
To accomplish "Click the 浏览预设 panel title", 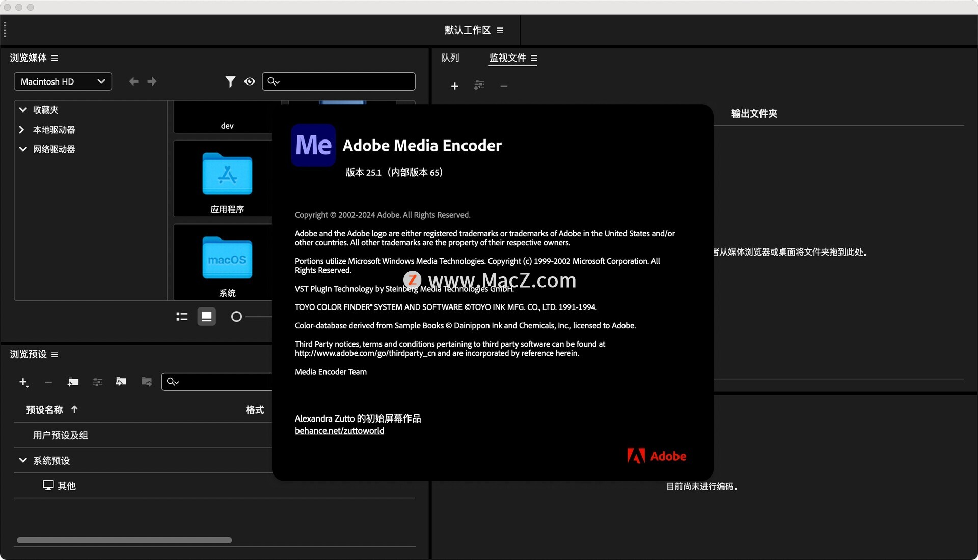I will 29,354.
